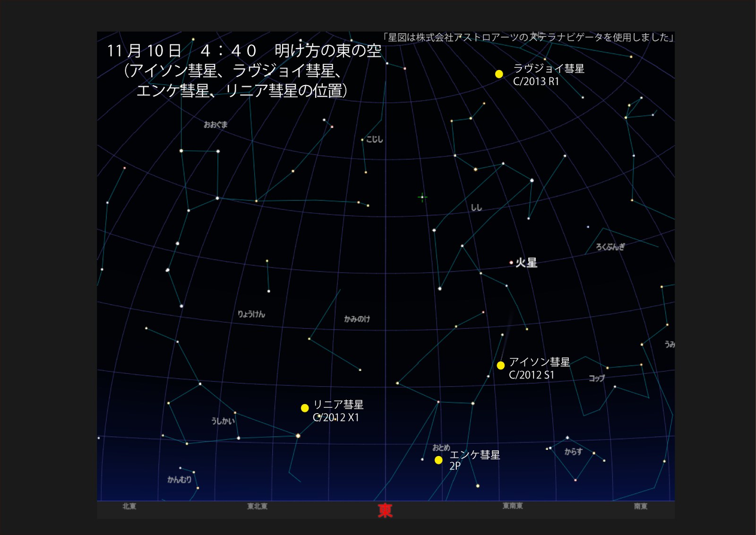Click the こじし constellation label

(374, 139)
